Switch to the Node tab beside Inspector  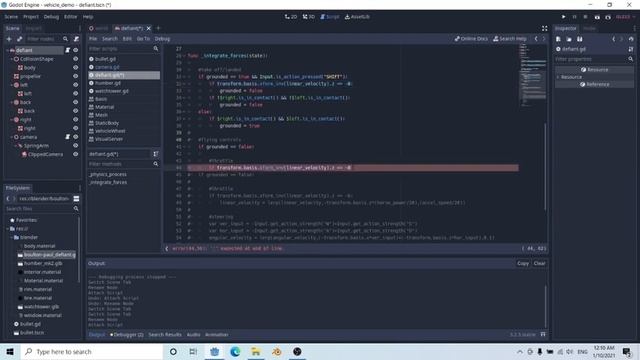pos(589,28)
